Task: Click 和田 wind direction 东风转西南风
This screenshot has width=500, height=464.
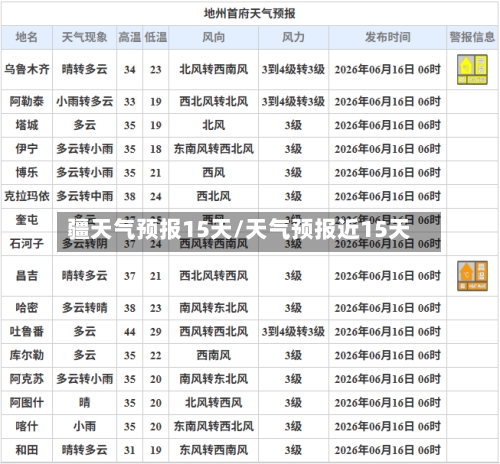Action: 213,450
